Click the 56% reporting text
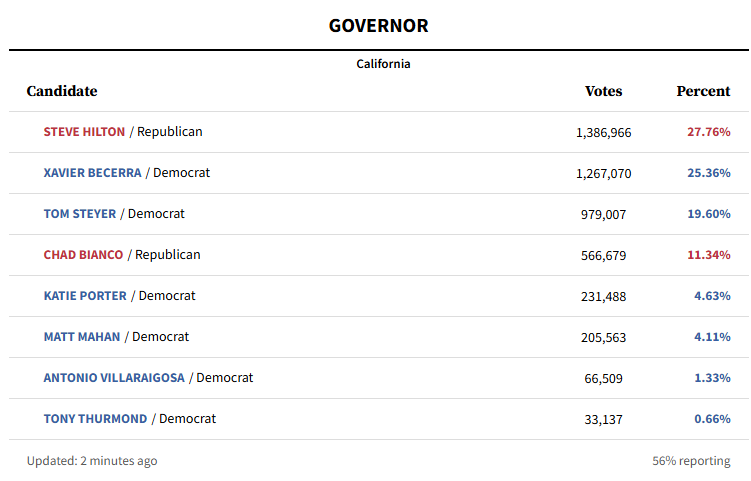 (691, 461)
